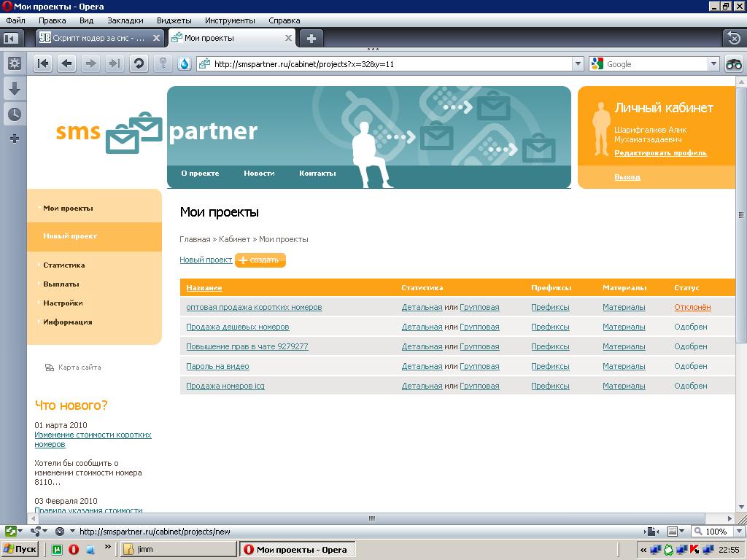Open the Новости navigation link
The image size is (747, 560).
click(x=259, y=174)
